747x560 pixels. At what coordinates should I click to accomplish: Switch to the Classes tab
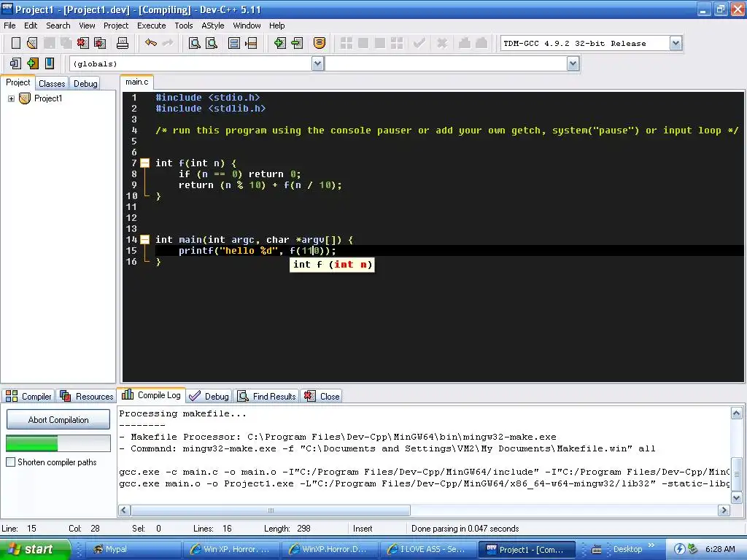pyautogui.click(x=52, y=84)
